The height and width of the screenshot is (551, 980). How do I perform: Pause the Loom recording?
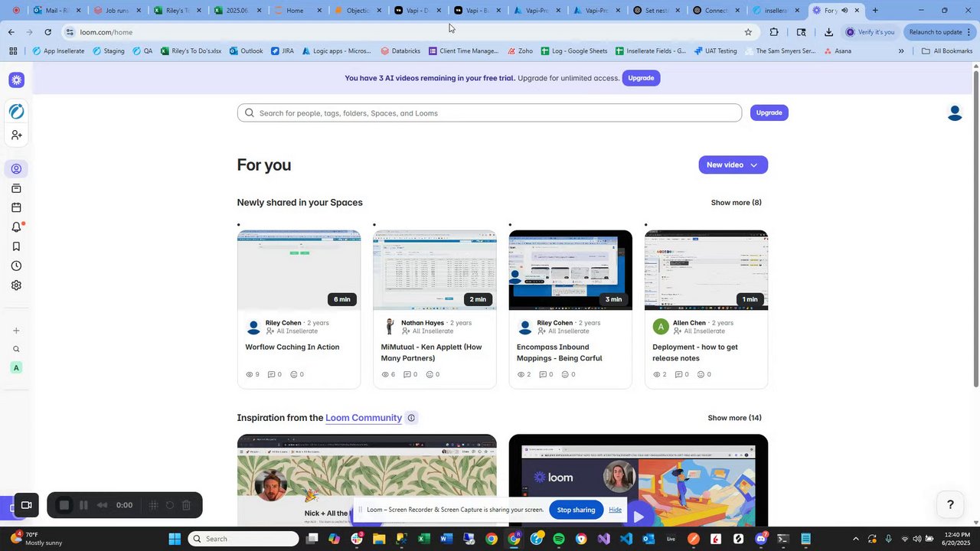83,505
